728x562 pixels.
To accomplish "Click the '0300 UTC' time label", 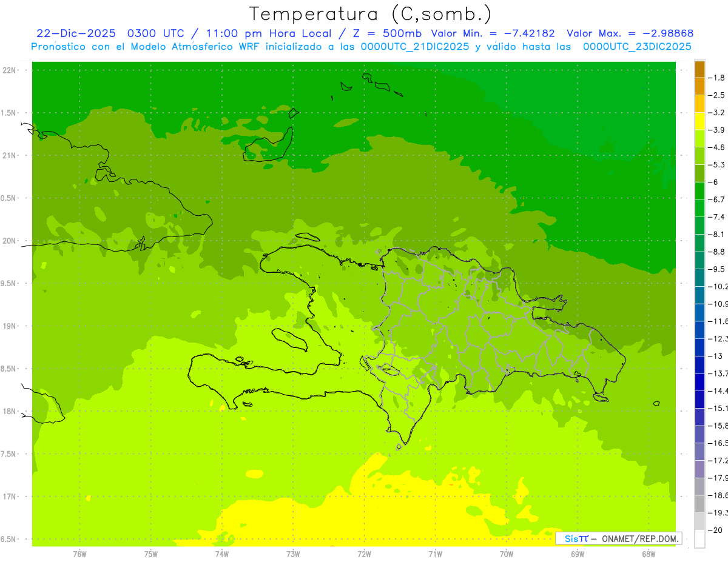I will pos(155,33).
